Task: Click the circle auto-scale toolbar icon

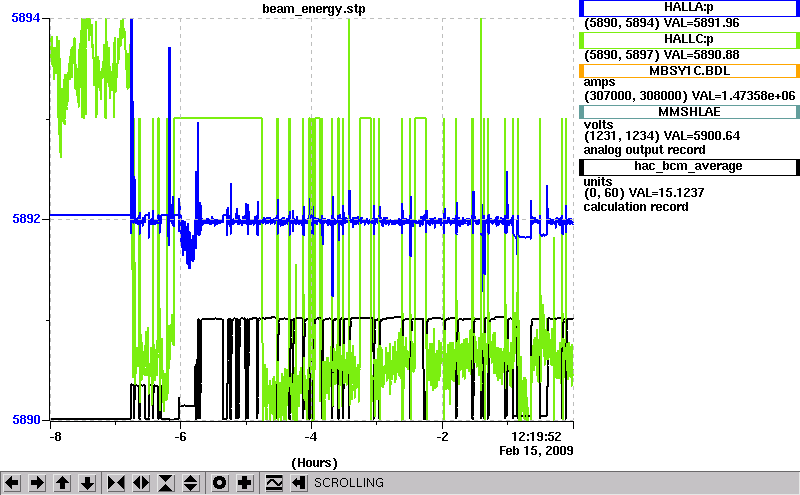Action: pos(220,483)
